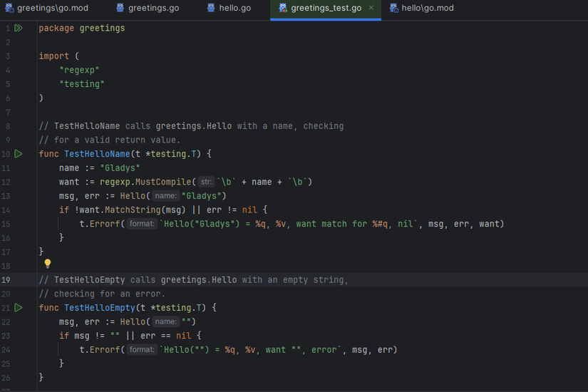Click "package greetings" on line 1
Viewport: 588px width, 392px height.
click(82, 28)
